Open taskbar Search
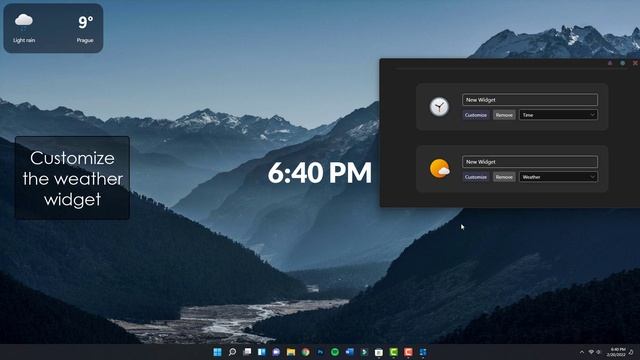Viewport: 640px width, 360px height. tap(232, 352)
